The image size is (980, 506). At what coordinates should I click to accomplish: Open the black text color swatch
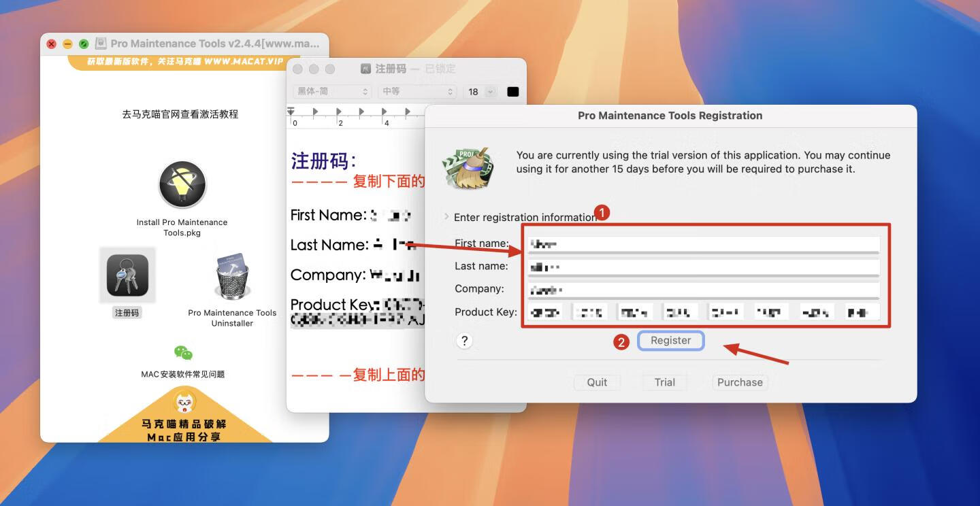pos(513,91)
